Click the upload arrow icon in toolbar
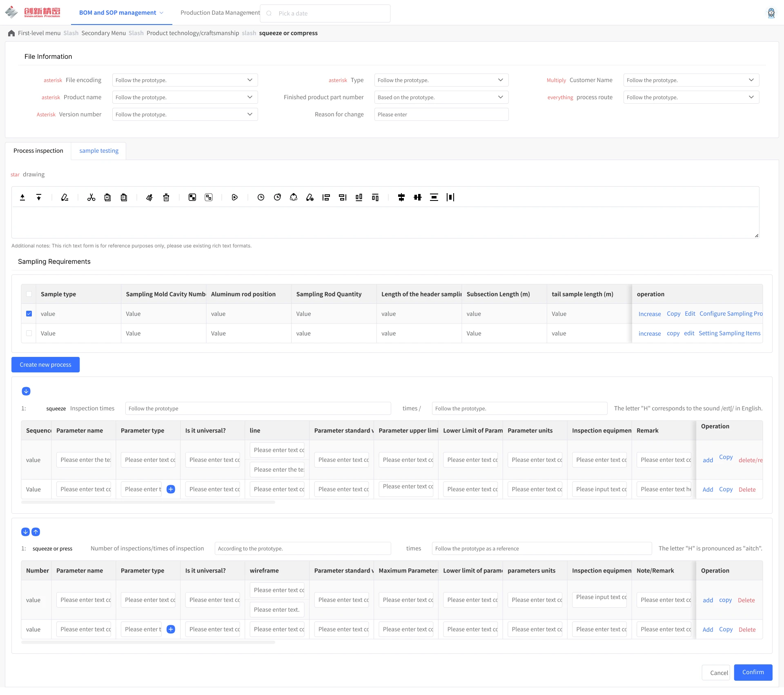The image size is (784, 695). click(22, 198)
